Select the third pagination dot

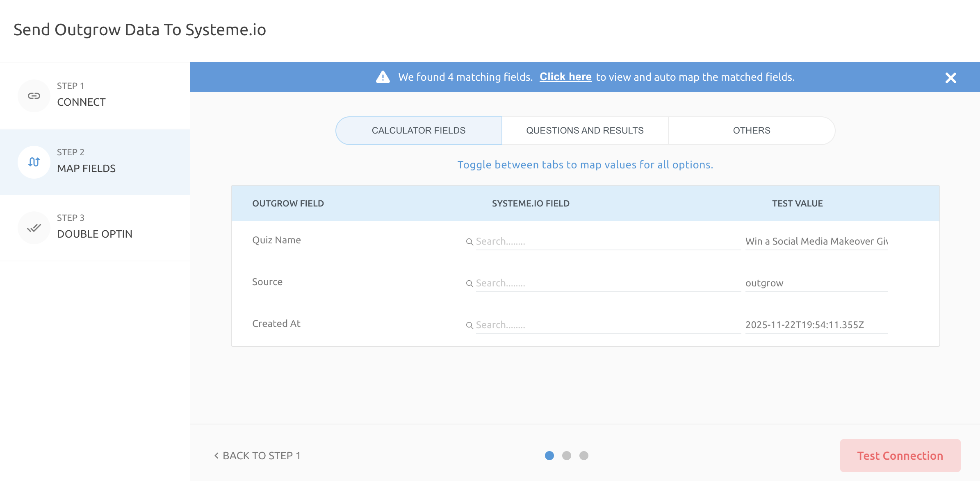(x=584, y=456)
